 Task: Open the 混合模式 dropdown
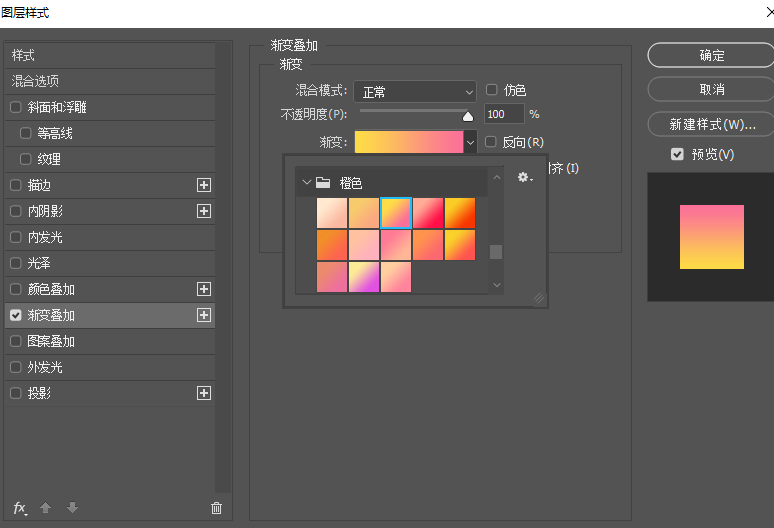click(415, 92)
